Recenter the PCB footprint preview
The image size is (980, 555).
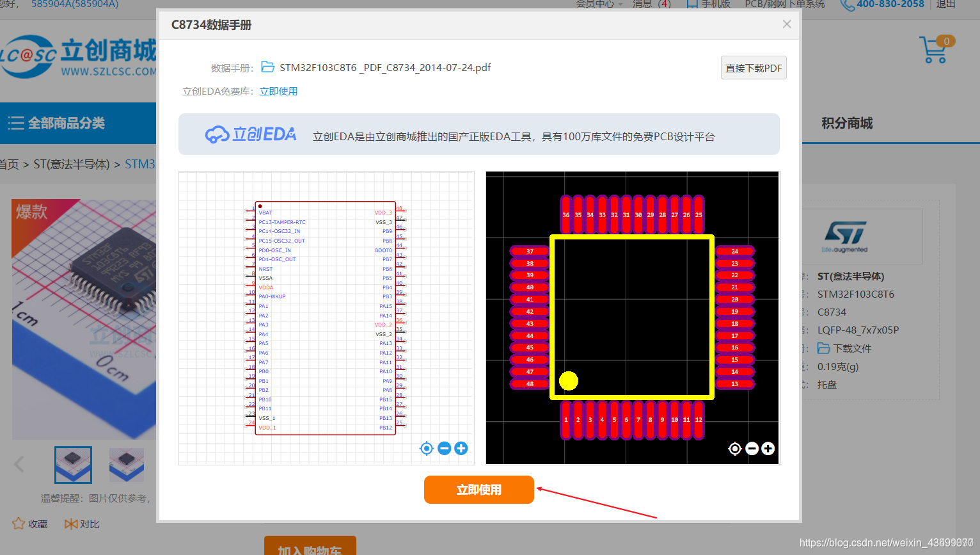click(x=735, y=449)
